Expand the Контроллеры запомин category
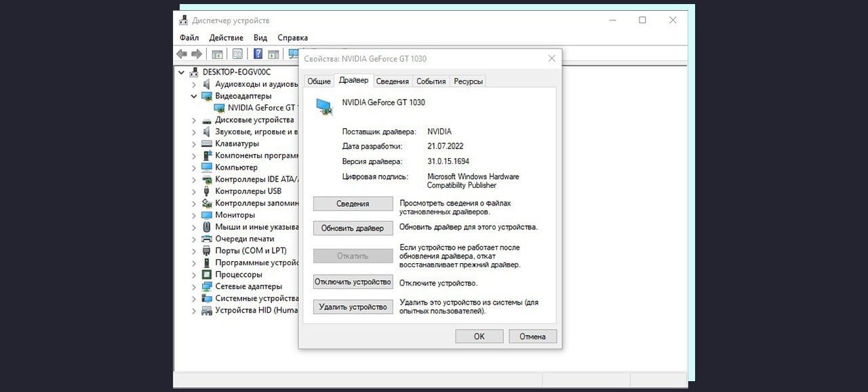Viewport: 868px width, 392px height. pos(194,203)
